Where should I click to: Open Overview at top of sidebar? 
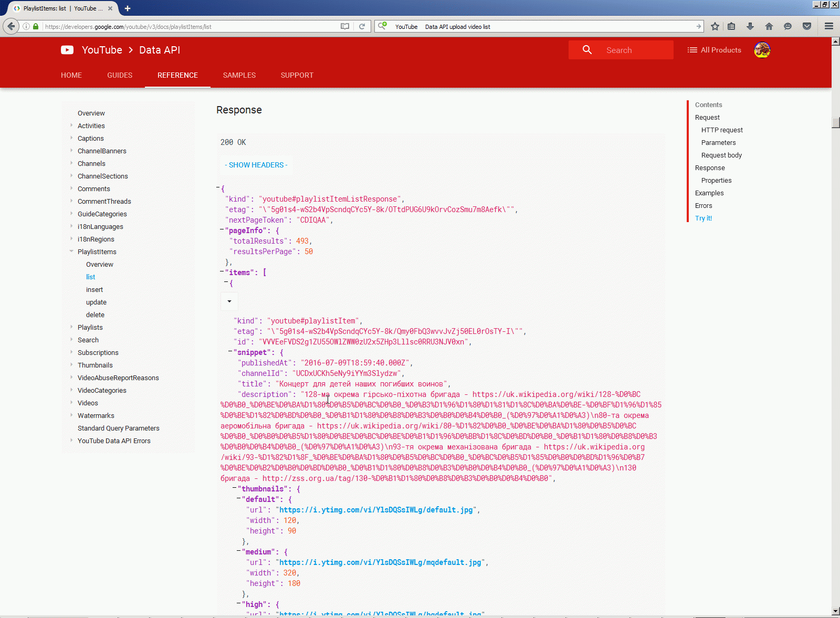coord(91,113)
